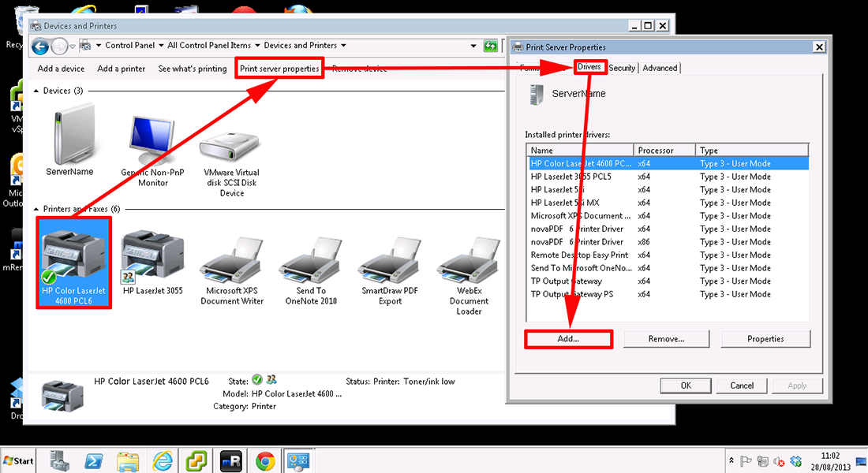Expand the arrow left of Control Panel

99,46
